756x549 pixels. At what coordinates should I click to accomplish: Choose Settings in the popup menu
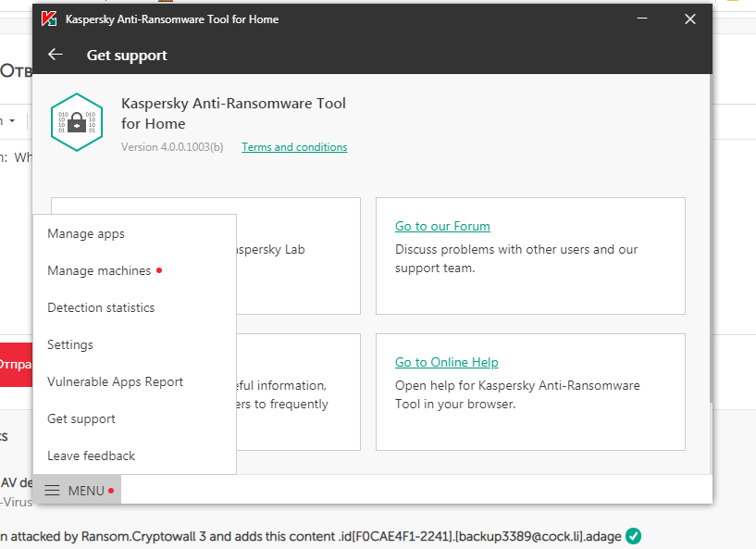pyautogui.click(x=70, y=344)
